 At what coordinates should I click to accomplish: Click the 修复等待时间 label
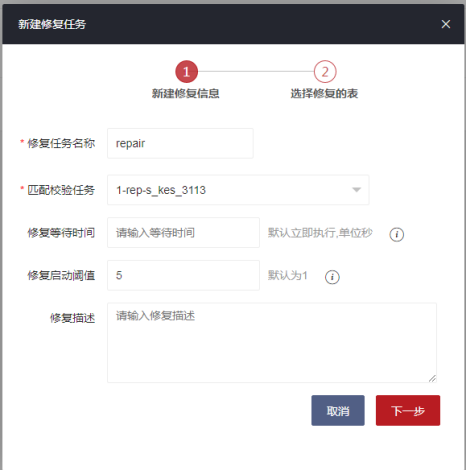point(61,233)
